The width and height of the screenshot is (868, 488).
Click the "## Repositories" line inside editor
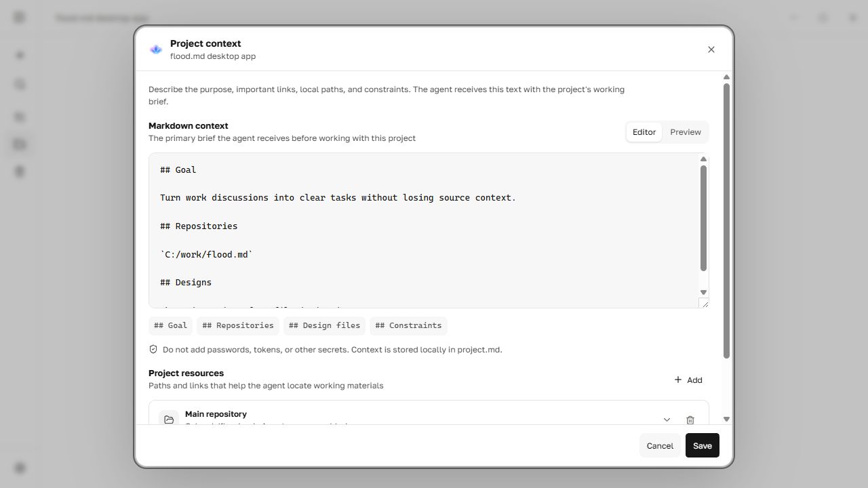coord(199,226)
